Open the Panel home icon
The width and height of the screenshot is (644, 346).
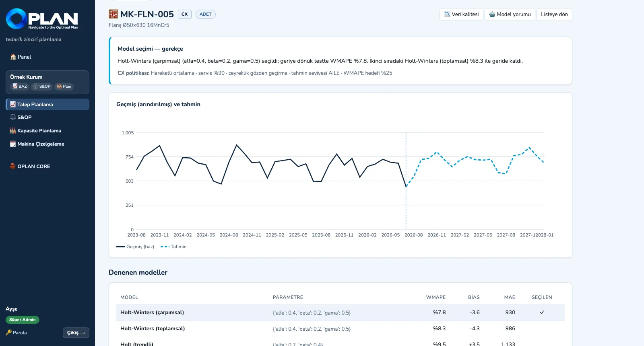click(13, 57)
